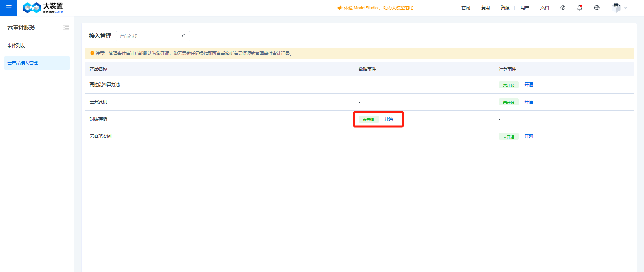Open 事件列表 in the sidebar
The height and width of the screenshot is (272, 644).
coord(16,46)
